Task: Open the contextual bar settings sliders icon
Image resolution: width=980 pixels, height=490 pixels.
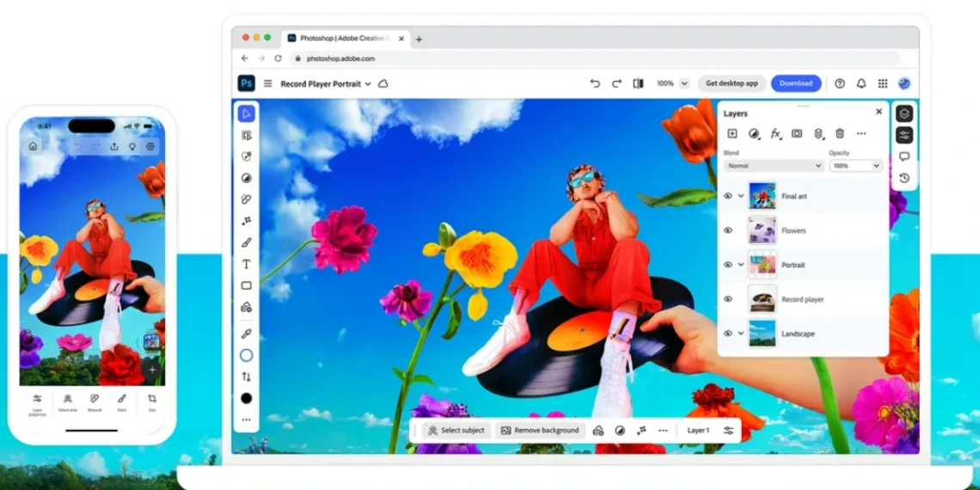Action: tap(728, 430)
